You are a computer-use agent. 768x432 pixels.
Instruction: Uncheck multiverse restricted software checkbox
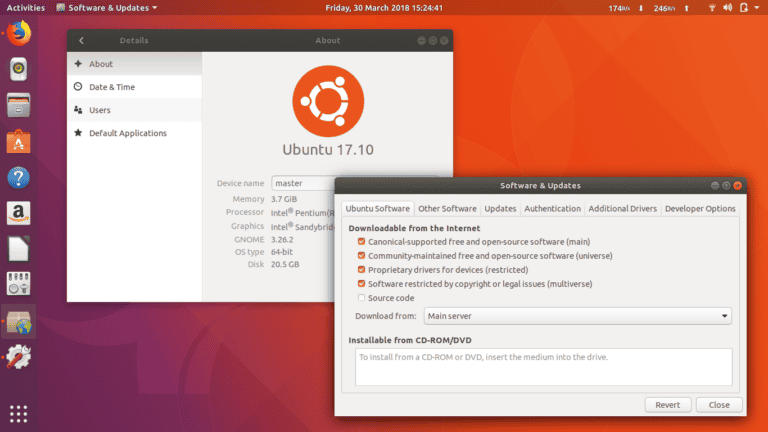coord(361,284)
